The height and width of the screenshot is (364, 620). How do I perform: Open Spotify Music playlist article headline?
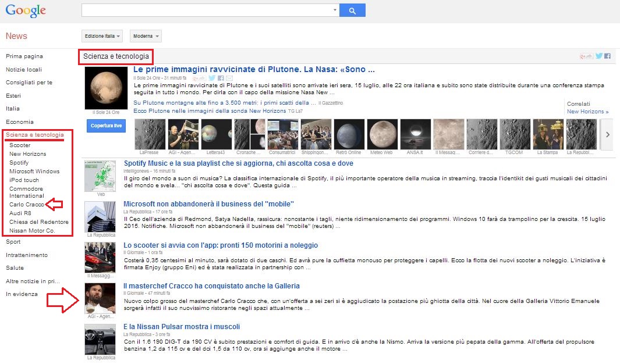pyautogui.click(x=238, y=163)
